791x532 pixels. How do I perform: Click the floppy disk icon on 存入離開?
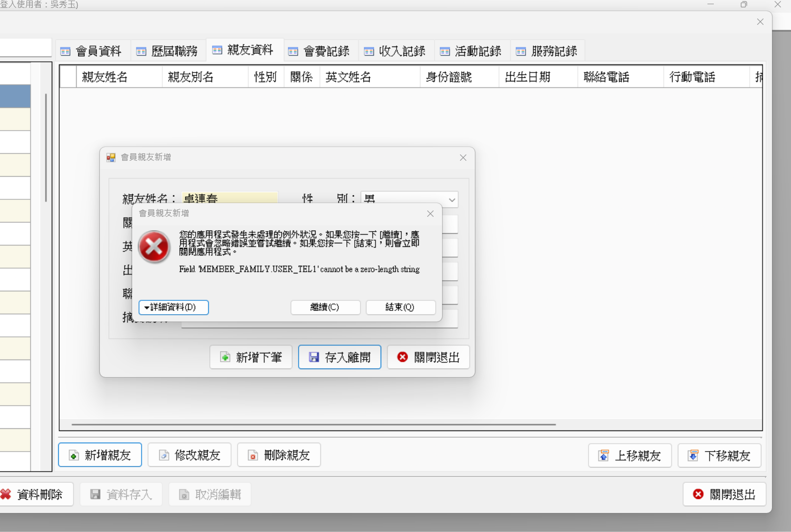[313, 357]
